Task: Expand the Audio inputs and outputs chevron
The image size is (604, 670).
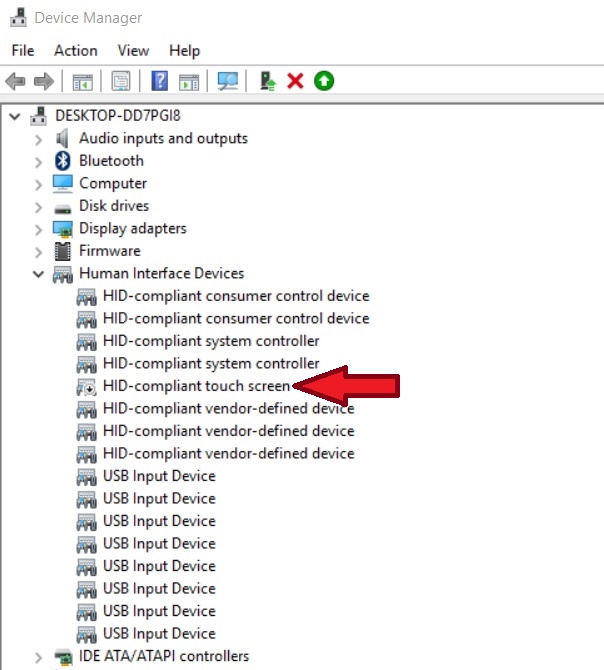Action: click(38, 139)
